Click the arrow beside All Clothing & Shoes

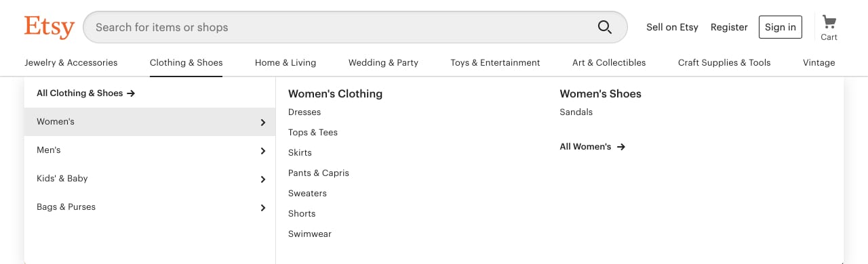pyautogui.click(x=131, y=93)
